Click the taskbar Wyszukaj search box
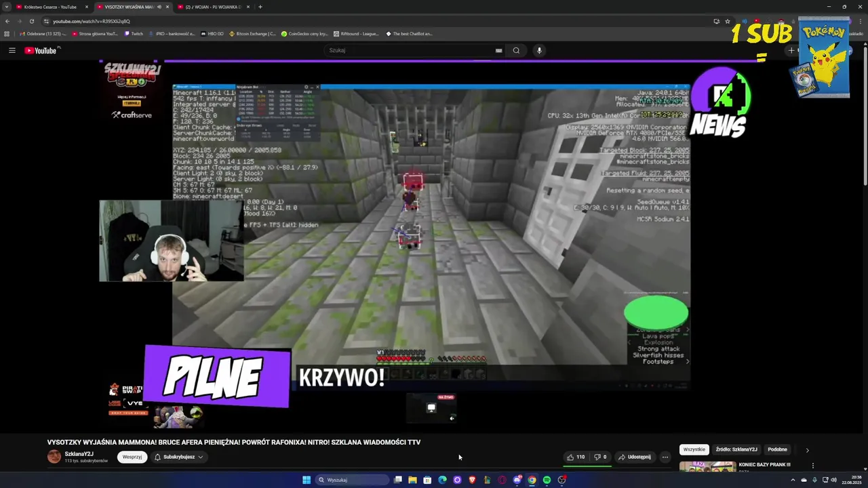This screenshot has width=868, height=488. 353,480
